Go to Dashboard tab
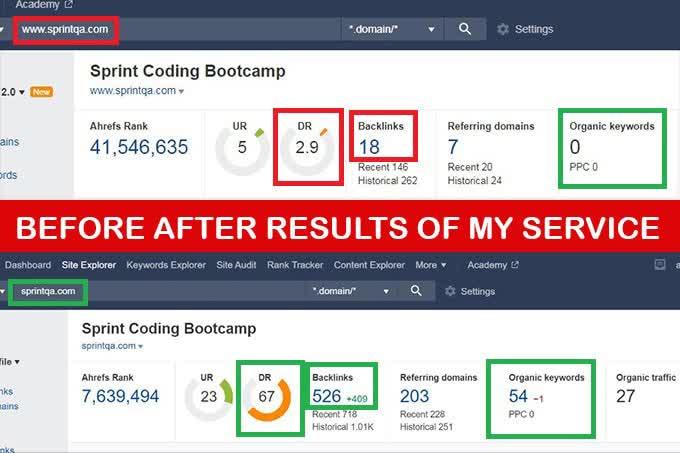The height and width of the screenshot is (453, 680). [28, 265]
